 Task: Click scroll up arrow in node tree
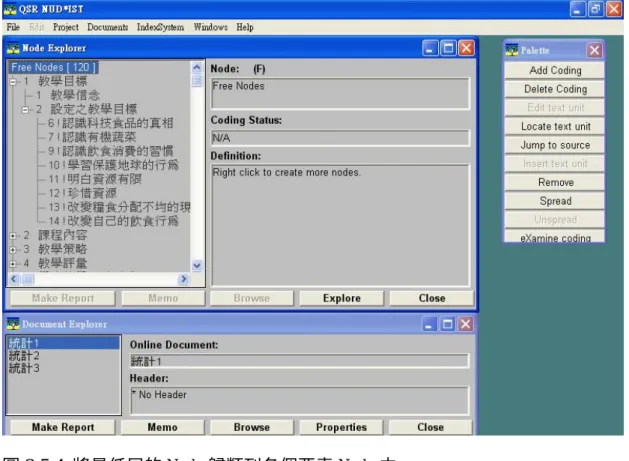(x=197, y=67)
